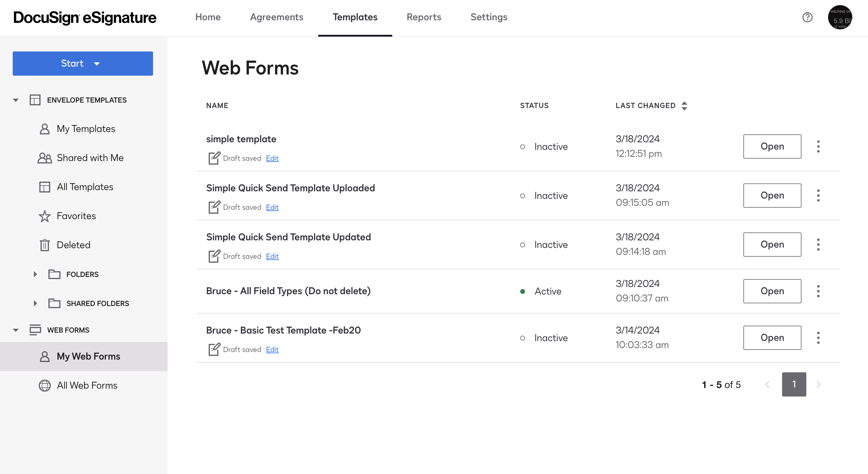
Task: Collapse the Envelope Templates section
Action: (x=15, y=100)
